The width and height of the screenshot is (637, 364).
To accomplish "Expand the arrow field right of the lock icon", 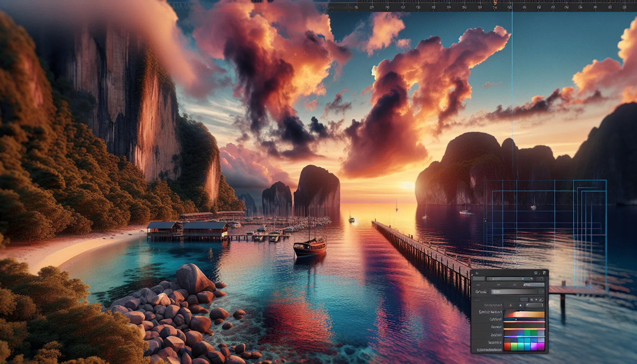I will coord(534,305).
